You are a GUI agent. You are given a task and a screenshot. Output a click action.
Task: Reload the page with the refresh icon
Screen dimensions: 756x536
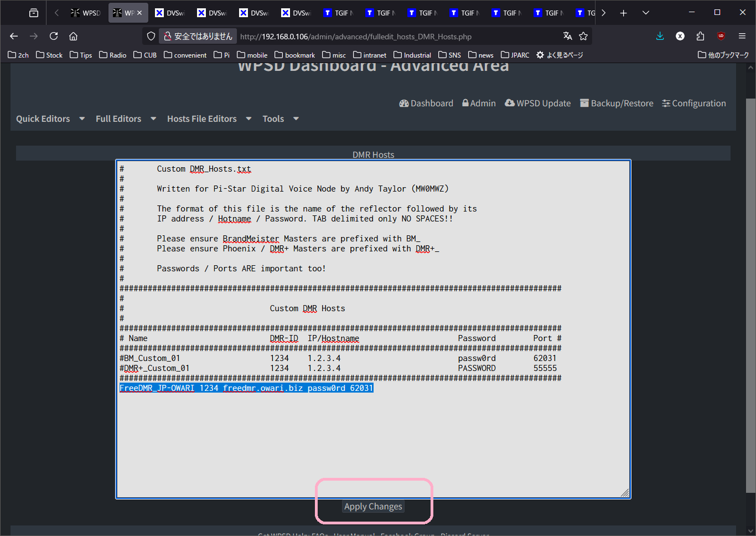coord(54,36)
